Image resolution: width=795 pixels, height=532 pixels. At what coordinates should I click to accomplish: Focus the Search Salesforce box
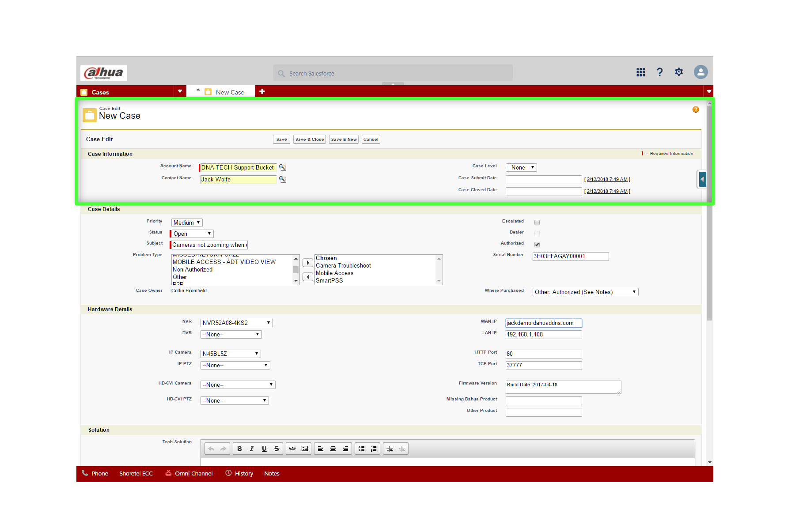[x=393, y=73]
